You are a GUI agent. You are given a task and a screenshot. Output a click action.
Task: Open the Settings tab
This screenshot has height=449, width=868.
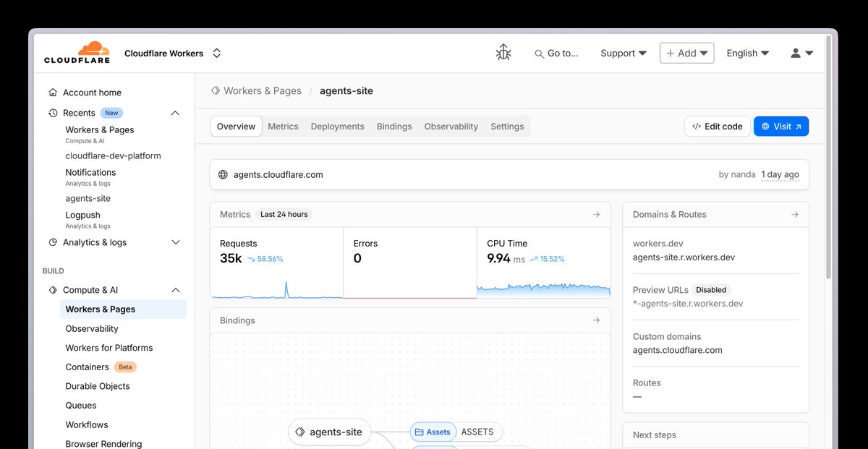point(507,126)
